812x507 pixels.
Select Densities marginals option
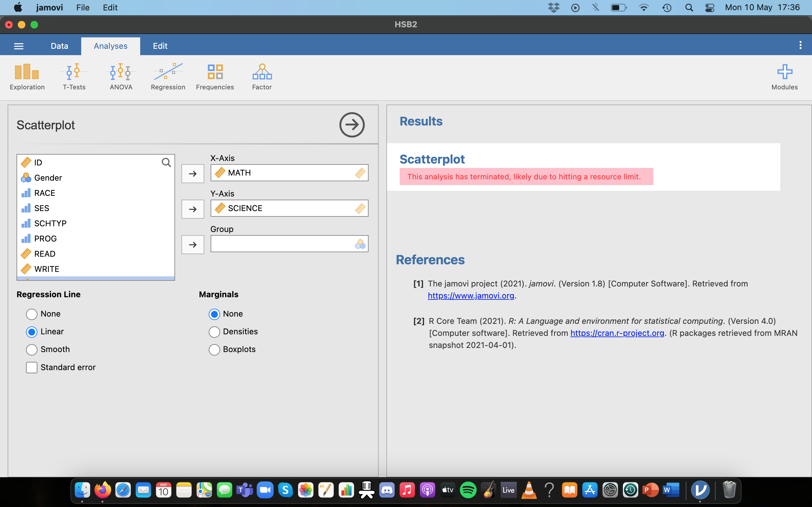pyautogui.click(x=214, y=332)
